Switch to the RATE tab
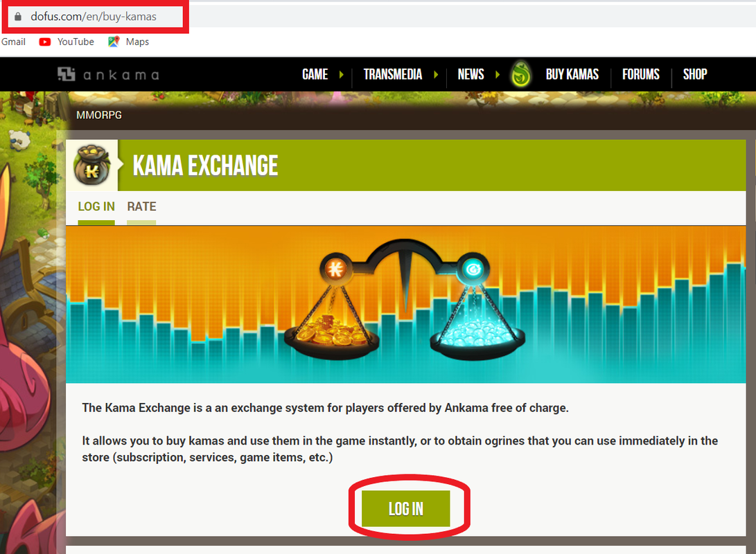Screen dimensions: 756x554 pyautogui.click(x=141, y=206)
